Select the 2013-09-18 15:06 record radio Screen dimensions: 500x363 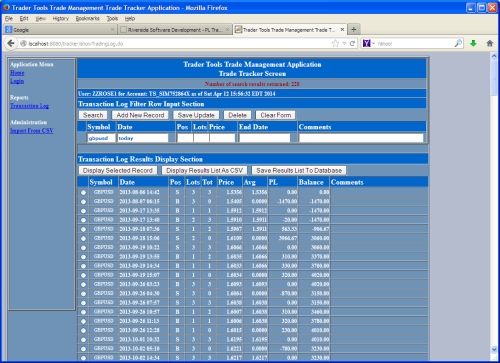[x=83, y=238]
